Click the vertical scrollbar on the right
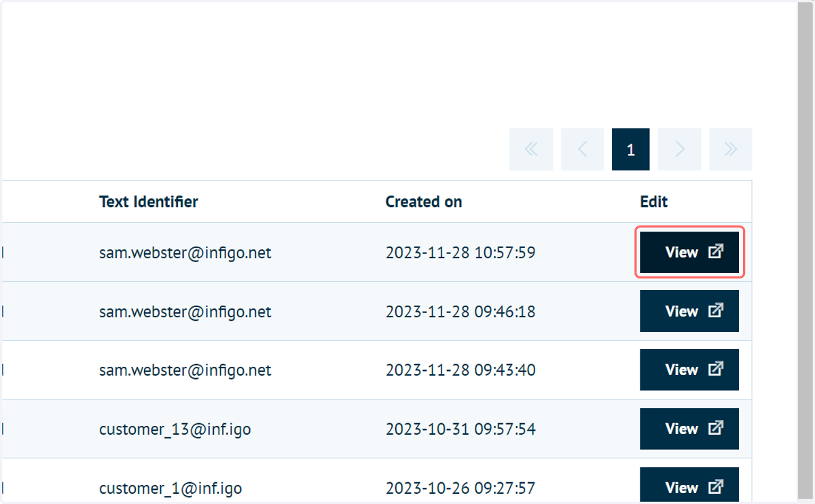The image size is (815, 504). point(804,251)
